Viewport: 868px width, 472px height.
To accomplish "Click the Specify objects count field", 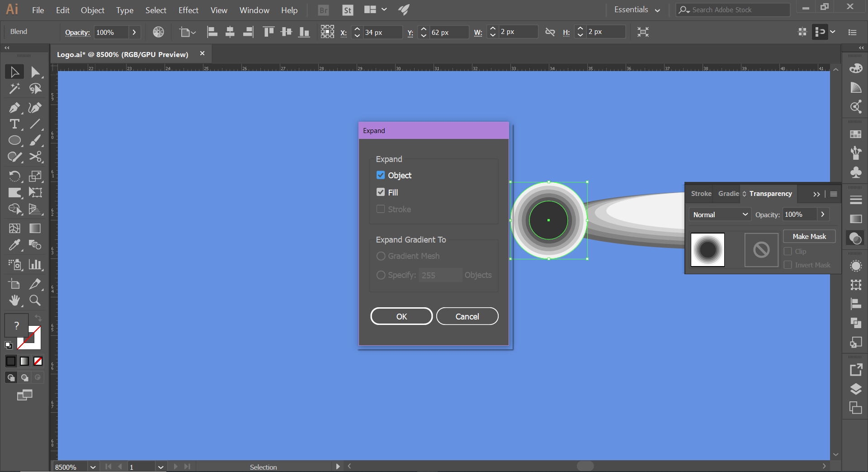I will 440,275.
